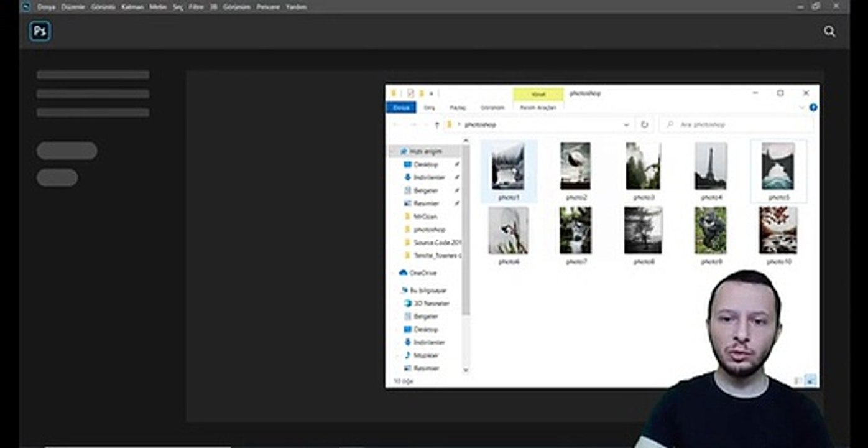Viewport: 868px width, 448px height.
Task: Open pinned Resimler under Hızlı erişim
Action: pos(426,203)
